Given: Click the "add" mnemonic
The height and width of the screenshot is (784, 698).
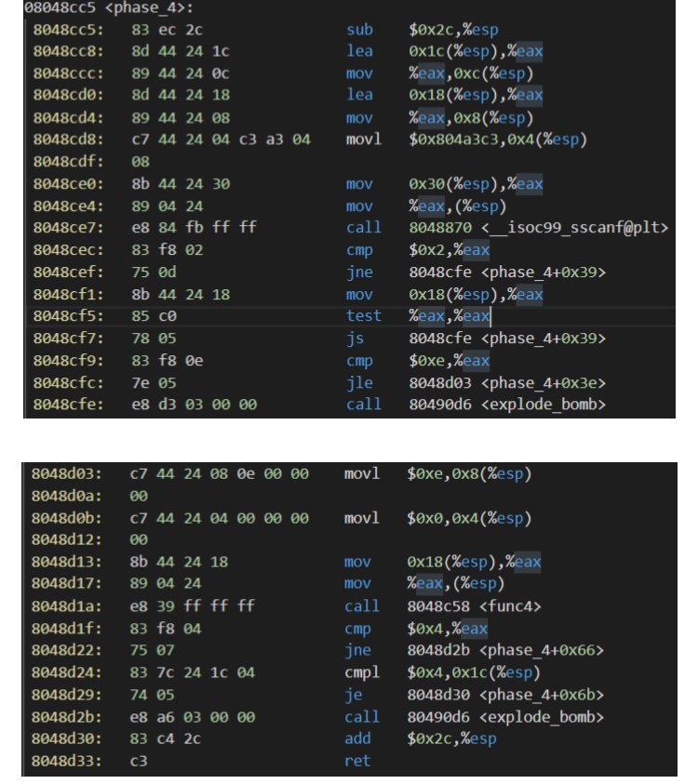Looking at the screenshot, I should click(357, 738).
